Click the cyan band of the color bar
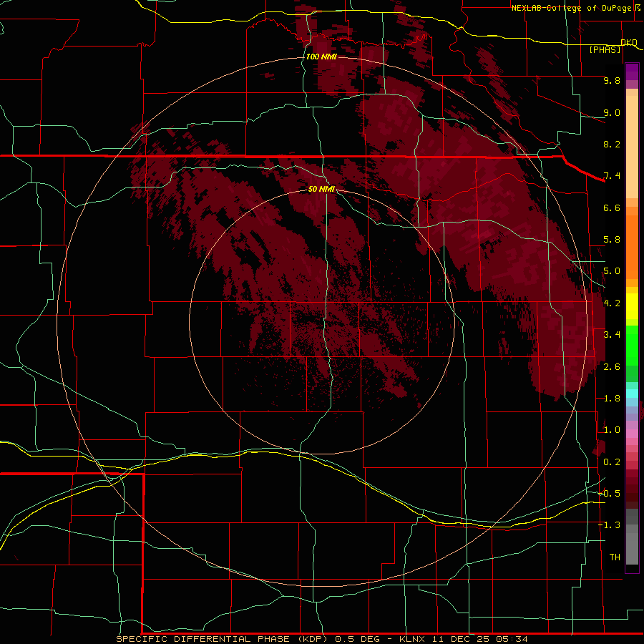 [x=632, y=394]
